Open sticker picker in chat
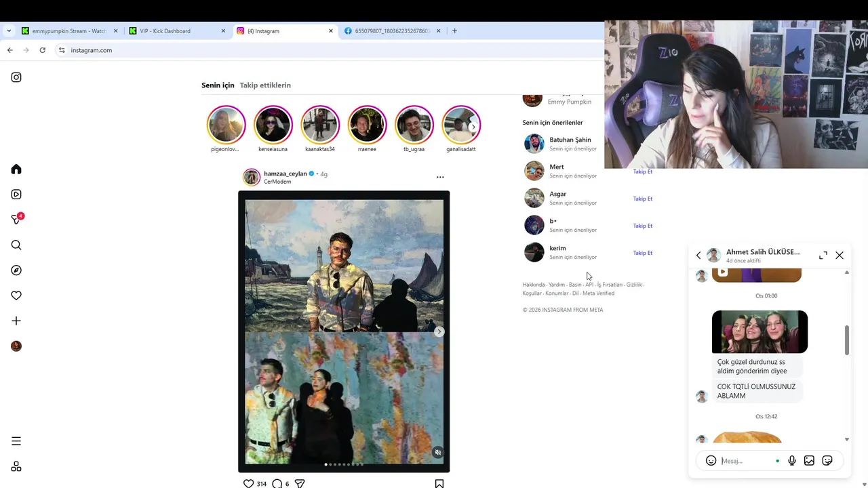 [827, 461]
